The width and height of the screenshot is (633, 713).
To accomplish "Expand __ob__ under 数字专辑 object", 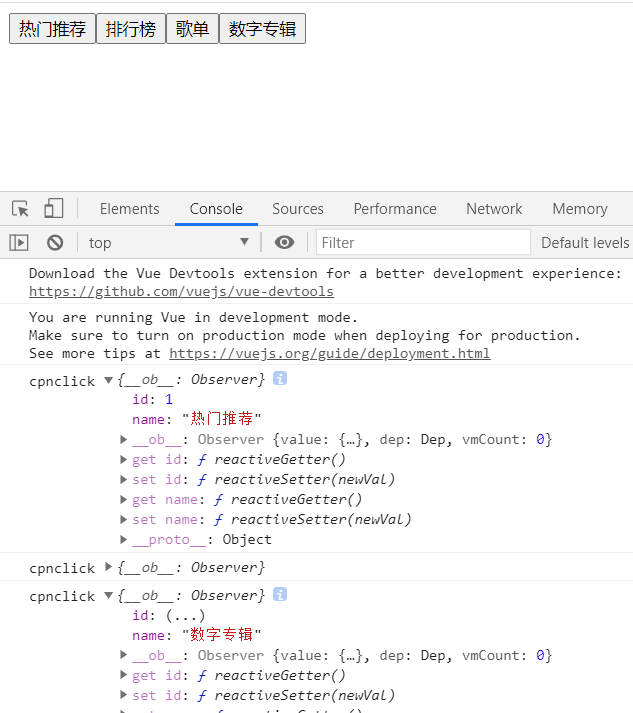I will [x=123, y=655].
